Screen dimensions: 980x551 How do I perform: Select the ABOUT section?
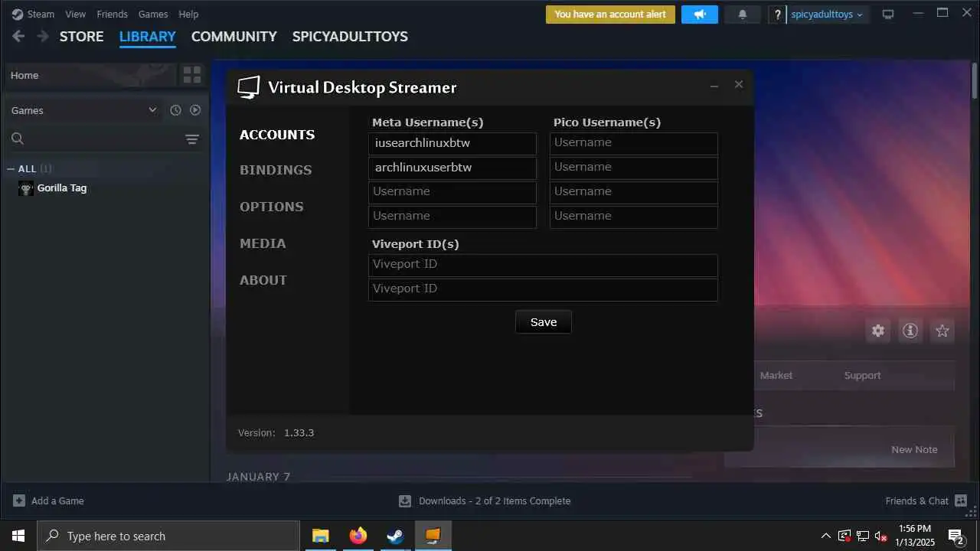click(x=263, y=280)
